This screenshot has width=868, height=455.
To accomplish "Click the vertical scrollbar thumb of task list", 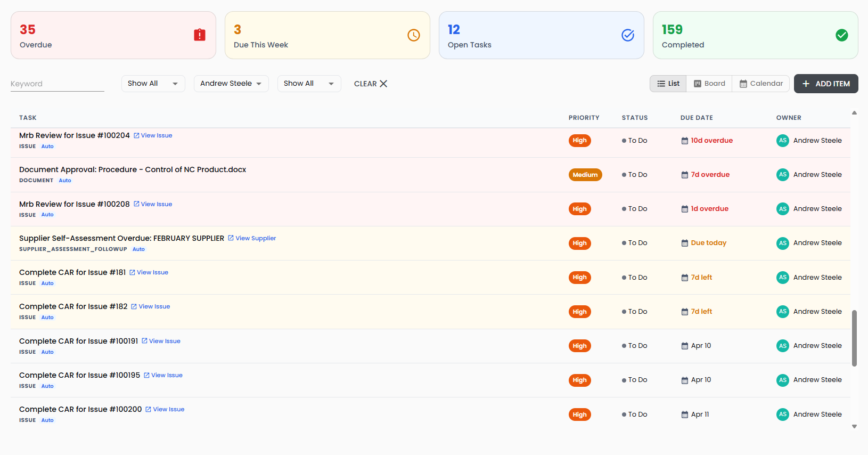I will click(x=854, y=338).
